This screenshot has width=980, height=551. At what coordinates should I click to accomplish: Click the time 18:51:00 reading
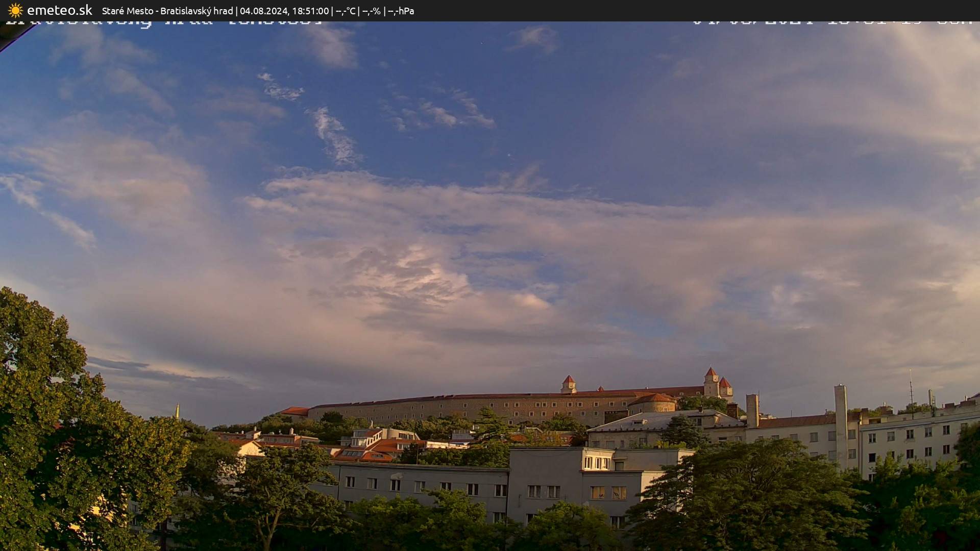click(311, 10)
